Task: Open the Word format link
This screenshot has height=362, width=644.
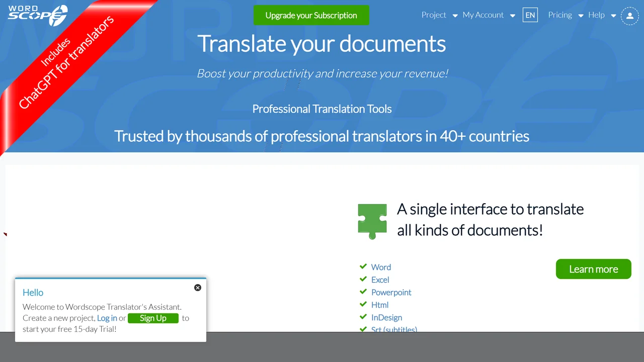Action: [381, 267]
